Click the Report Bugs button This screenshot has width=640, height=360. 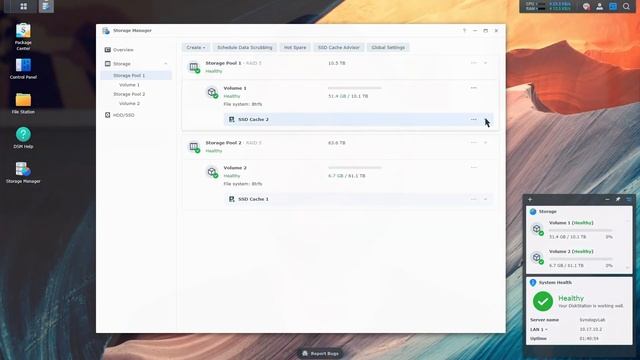click(321, 353)
